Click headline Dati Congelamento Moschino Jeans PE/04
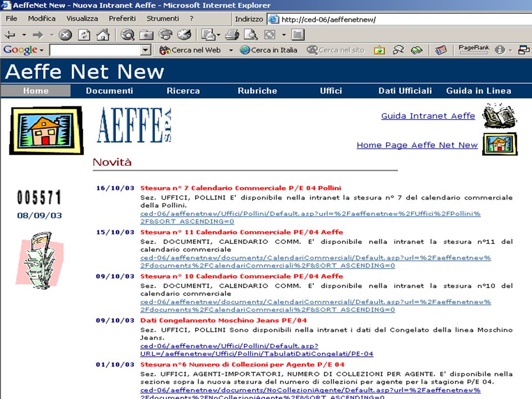532x399 pixels. coord(223,320)
